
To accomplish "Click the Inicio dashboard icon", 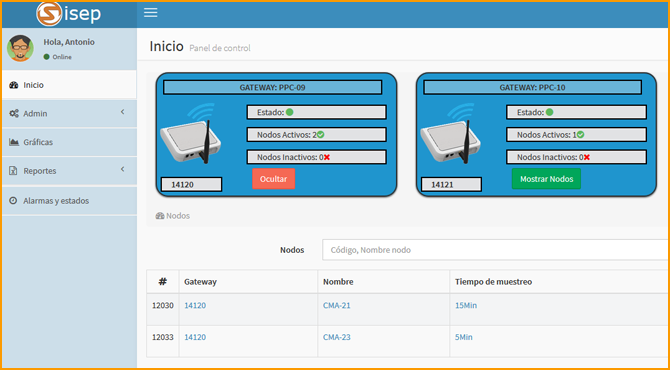I will pyautogui.click(x=14, y=85).
